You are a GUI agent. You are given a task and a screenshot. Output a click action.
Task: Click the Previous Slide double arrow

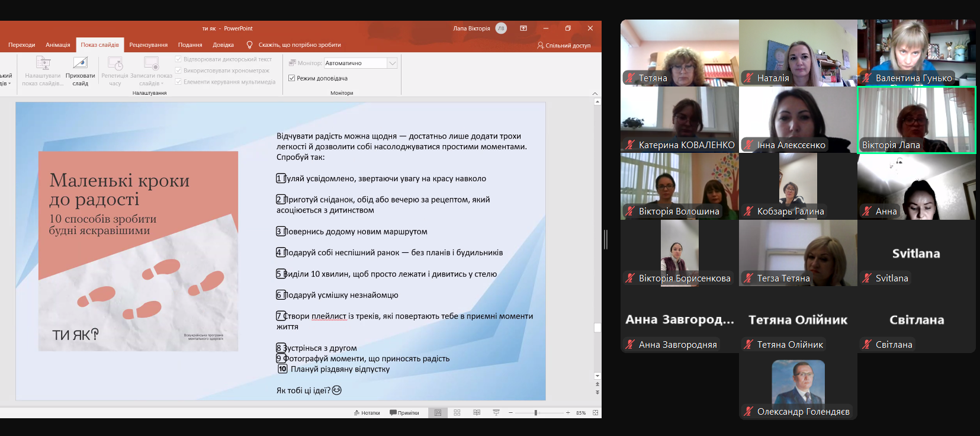(x=597, y=384)
